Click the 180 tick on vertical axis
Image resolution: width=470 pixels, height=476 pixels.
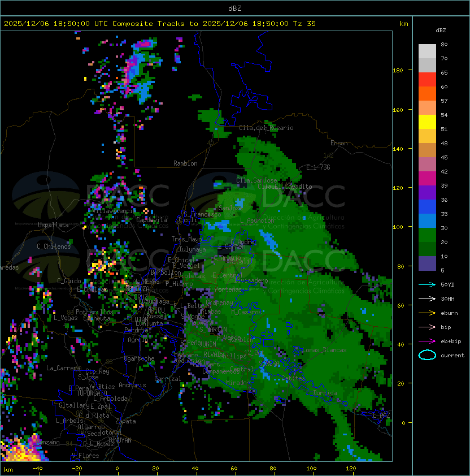click(x=398, y=71)
